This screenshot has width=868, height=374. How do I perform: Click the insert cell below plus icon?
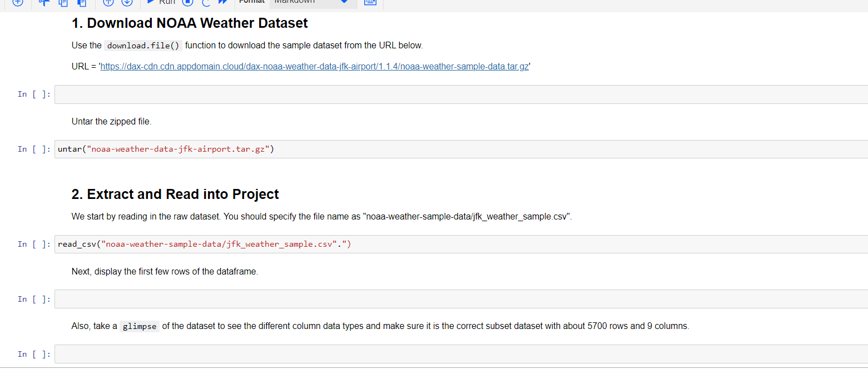tap(18, 2)
